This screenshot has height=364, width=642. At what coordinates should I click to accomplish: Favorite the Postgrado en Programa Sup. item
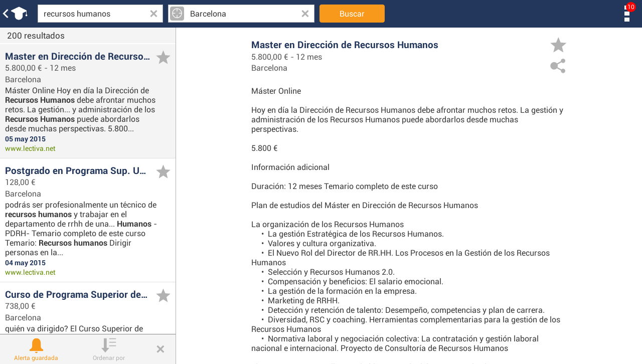163,172
